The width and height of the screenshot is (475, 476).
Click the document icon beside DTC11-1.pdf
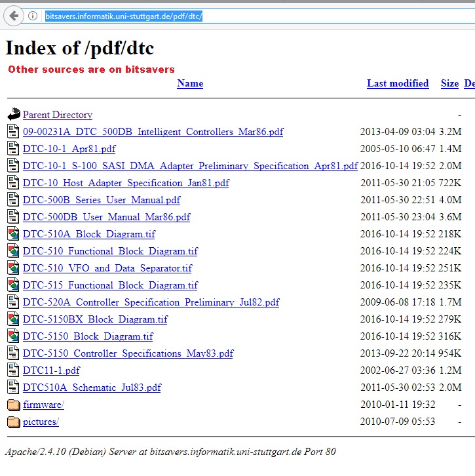click(x=14, y=370)
